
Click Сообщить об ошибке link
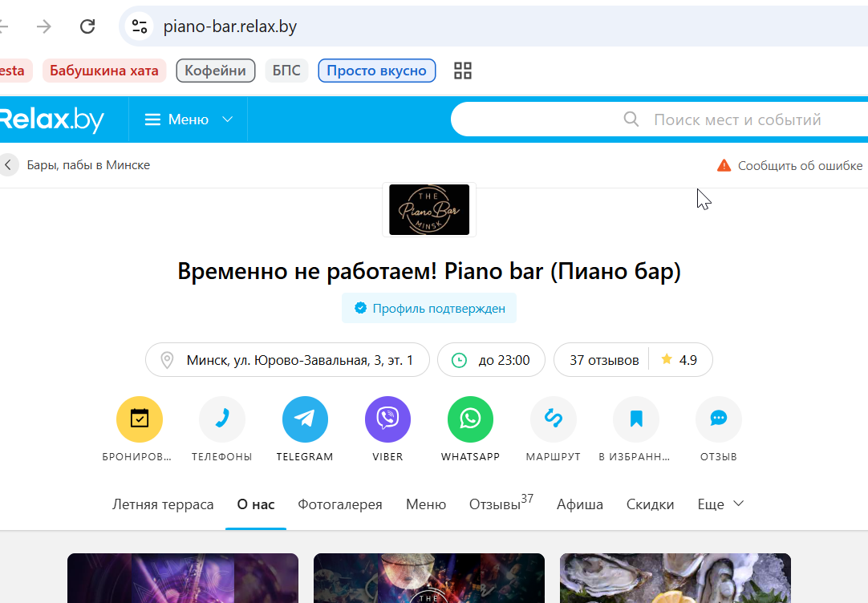[x=800, y=165]
